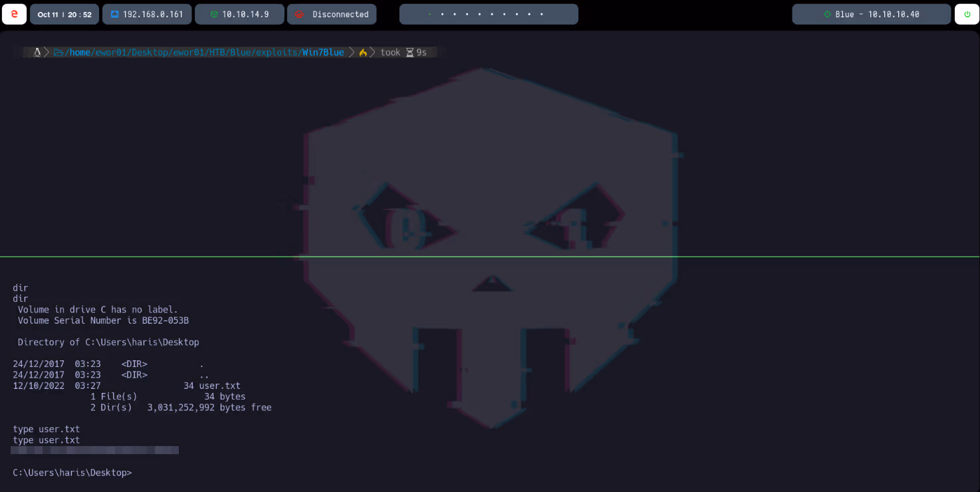Viewport: 980px width, 492px height.
Task: Open the red 'e' launcher menu
Action: [15, 14]
